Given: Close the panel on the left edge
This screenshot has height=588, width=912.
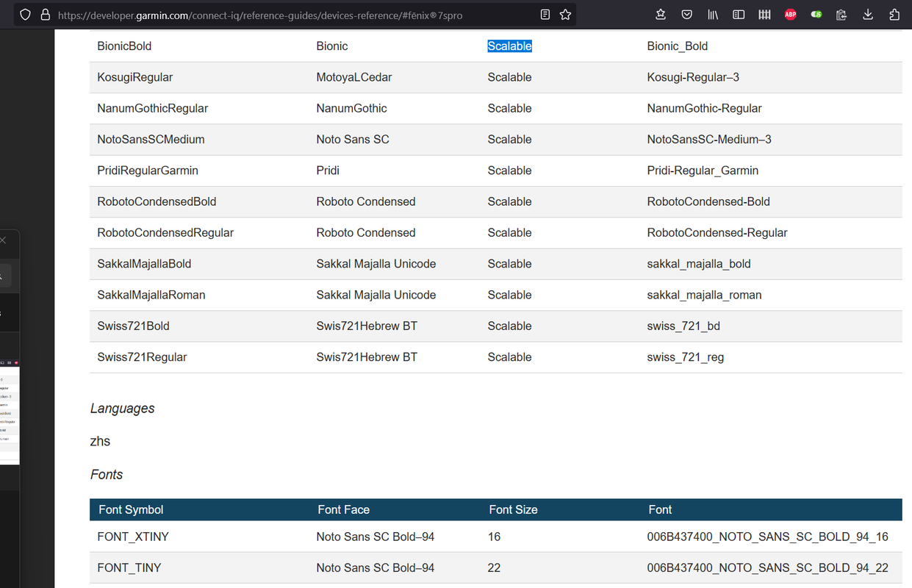Looking at the screenshot, I should pos(3,240).
